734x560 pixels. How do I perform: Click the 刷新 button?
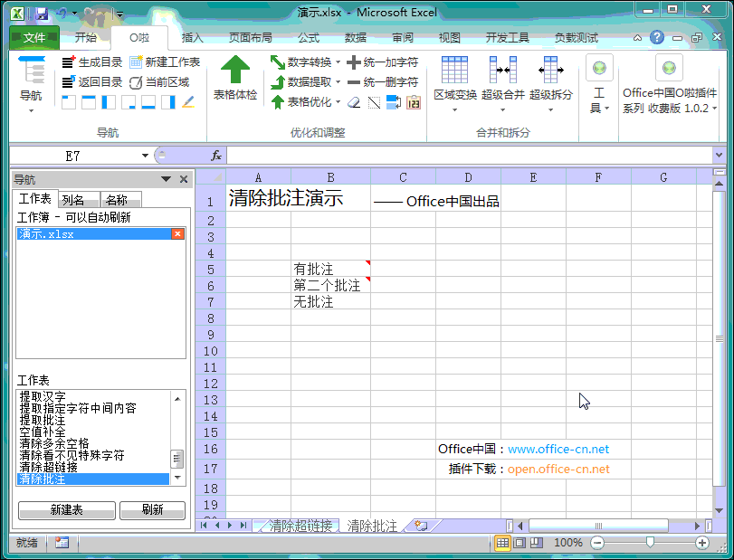click(153, 510)
